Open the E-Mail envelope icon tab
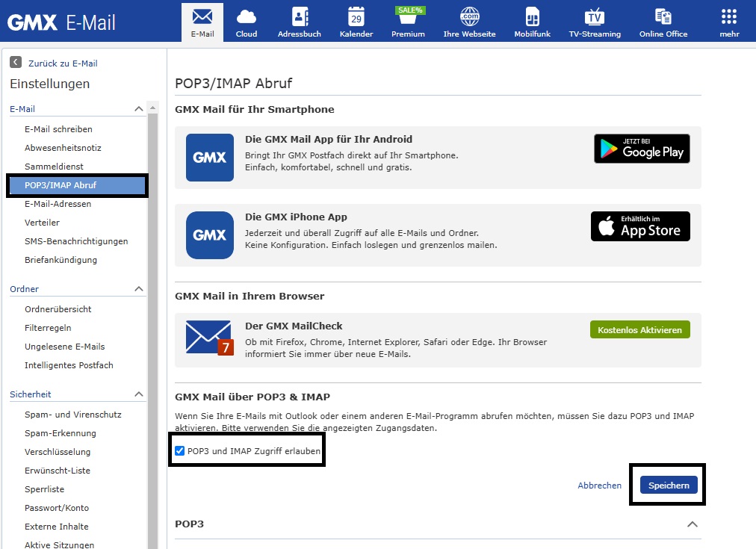This screenshot has height=549, width=756. (x=202, y=22)
